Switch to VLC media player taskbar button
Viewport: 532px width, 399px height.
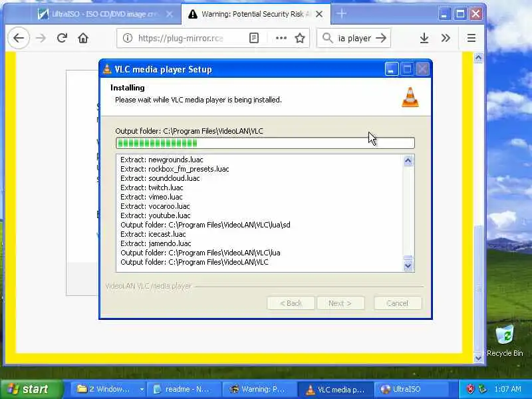coord(336,389)
